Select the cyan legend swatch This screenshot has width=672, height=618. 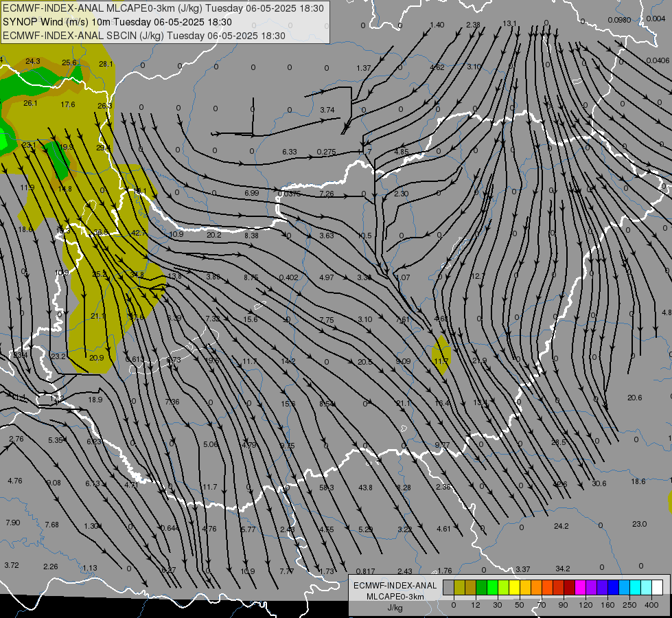pos(635,587)
